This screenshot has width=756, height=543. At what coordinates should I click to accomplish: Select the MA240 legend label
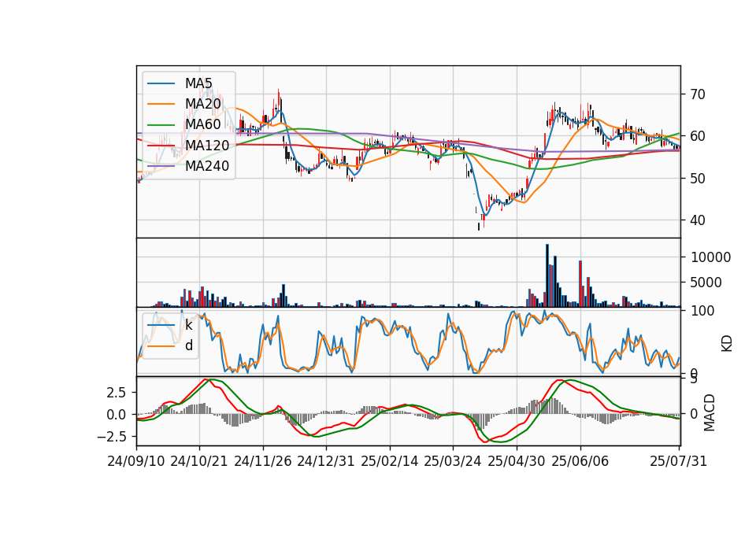pyautogui.click(x=207, y=166)
